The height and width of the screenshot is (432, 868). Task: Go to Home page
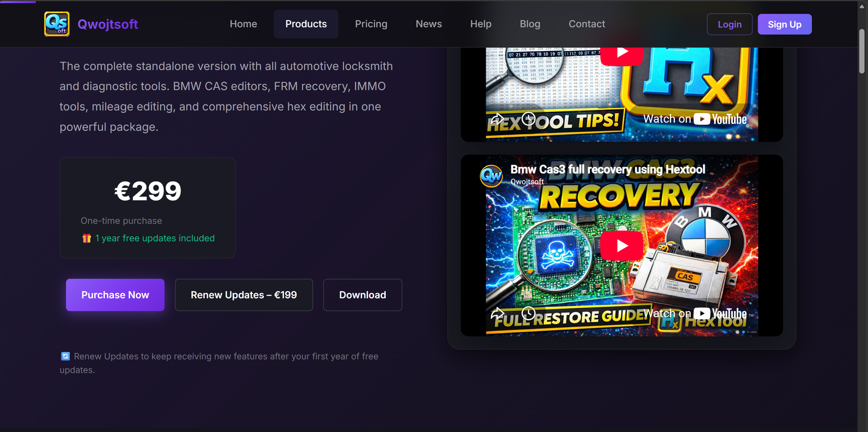tap(244, 24)
